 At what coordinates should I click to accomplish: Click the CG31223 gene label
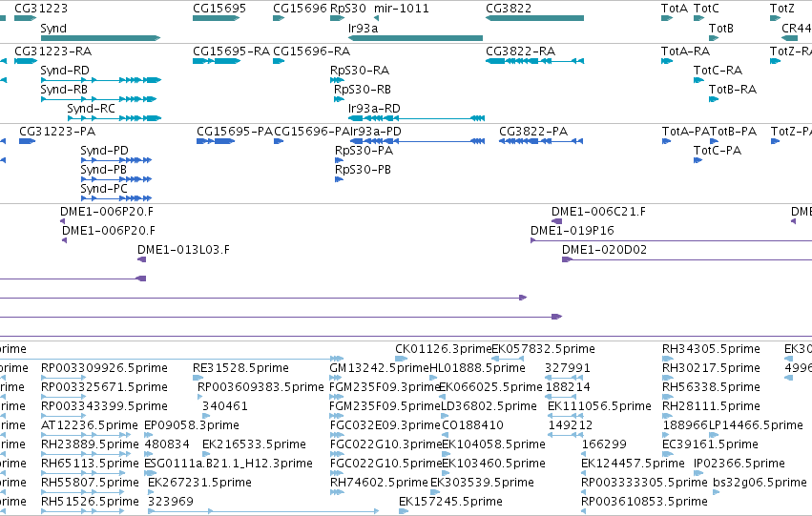(x=41, y=9)
